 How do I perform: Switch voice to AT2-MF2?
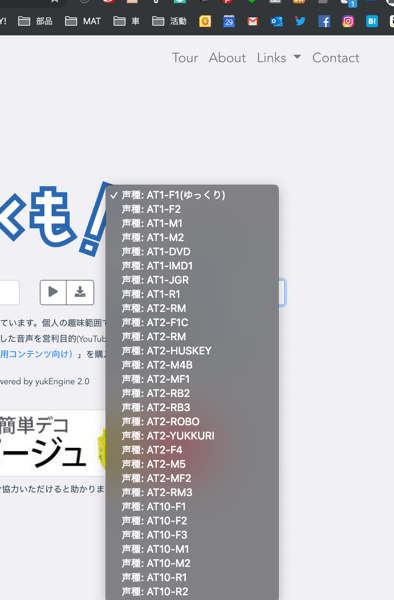(x=192, y=478)
